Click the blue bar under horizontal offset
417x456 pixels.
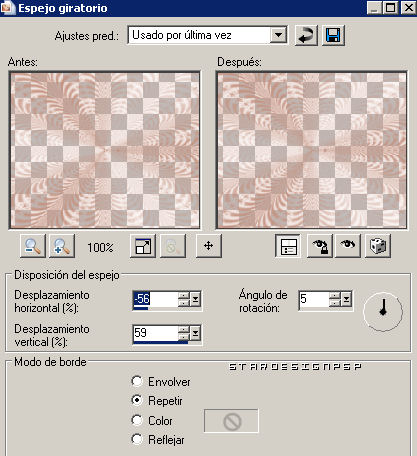[140, 308]
